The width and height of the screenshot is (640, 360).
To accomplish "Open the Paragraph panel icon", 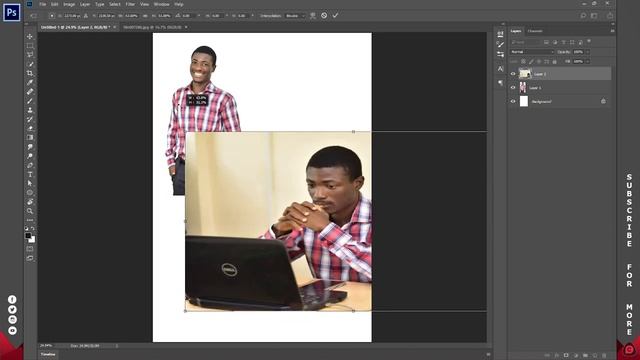I will (500, 83).
